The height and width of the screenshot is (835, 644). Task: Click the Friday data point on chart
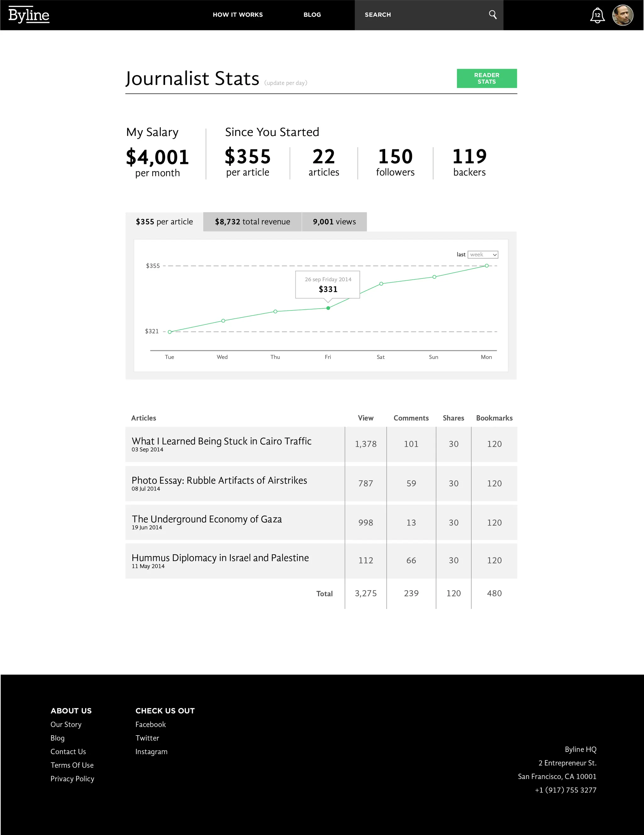tap(328, 308)
